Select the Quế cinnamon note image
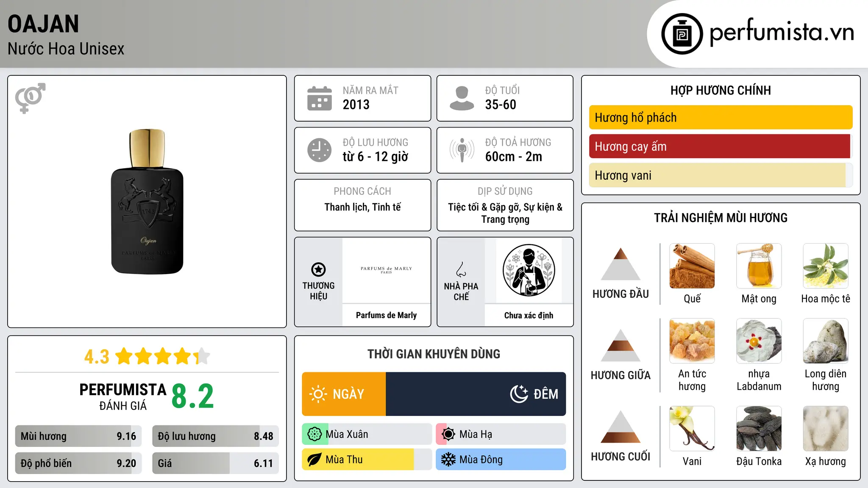 692,266
